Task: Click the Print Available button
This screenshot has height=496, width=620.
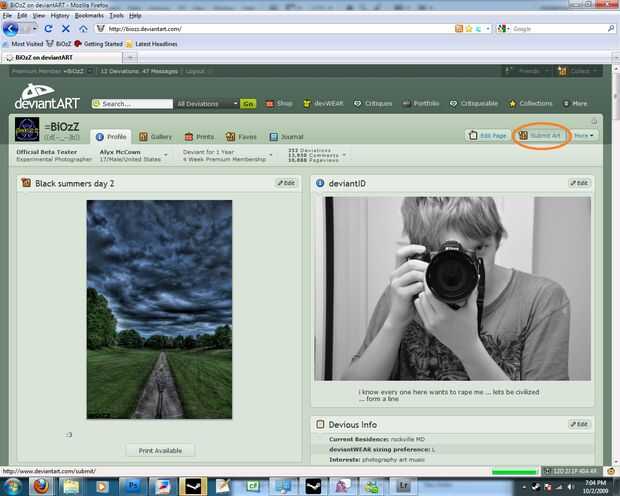Action: click(x=160, y=450)
